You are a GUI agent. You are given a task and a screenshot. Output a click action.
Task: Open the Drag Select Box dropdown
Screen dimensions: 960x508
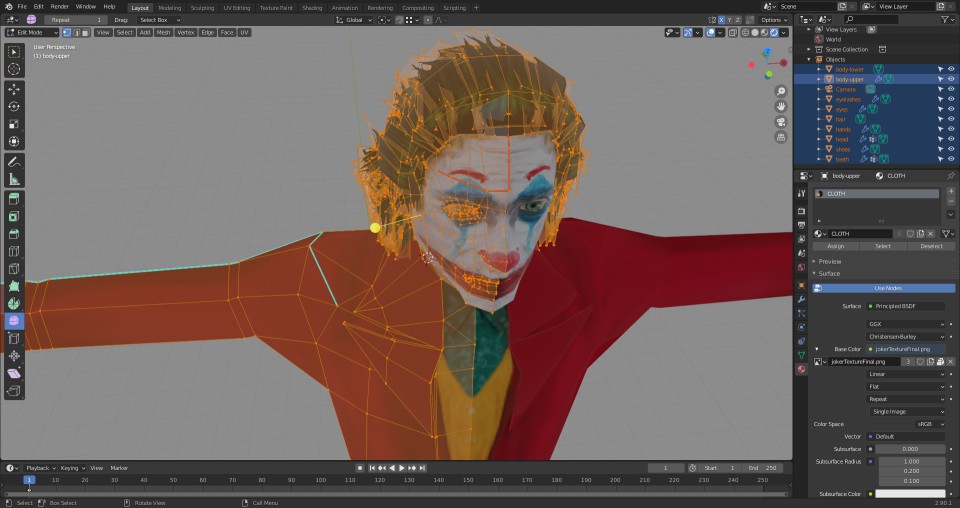[x=159, y=20]
